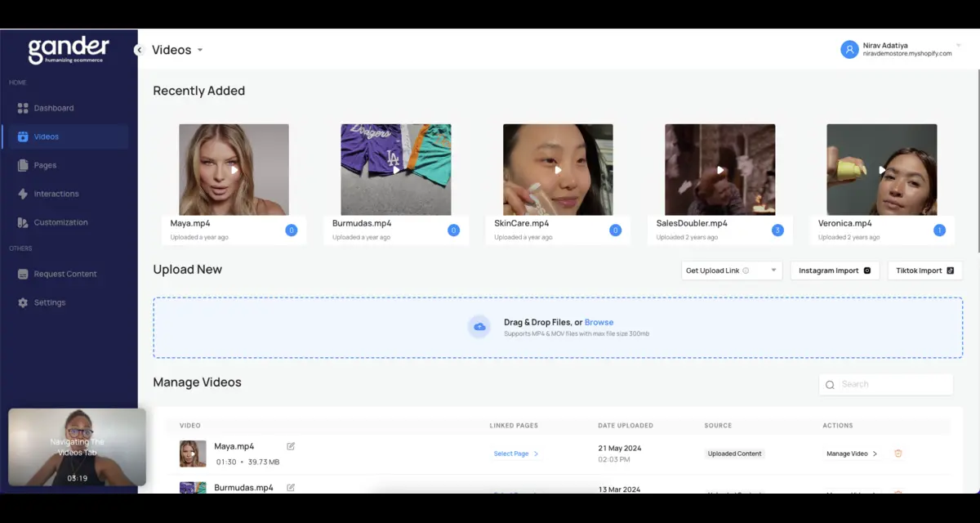Screen dimensions: 980x523
Task: Click the count badge on SkinCare.mp4 card
Action: 615,230
